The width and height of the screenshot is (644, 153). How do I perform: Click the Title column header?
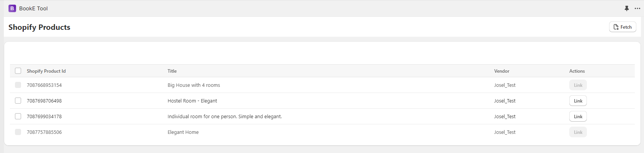[x=172, y=71]
